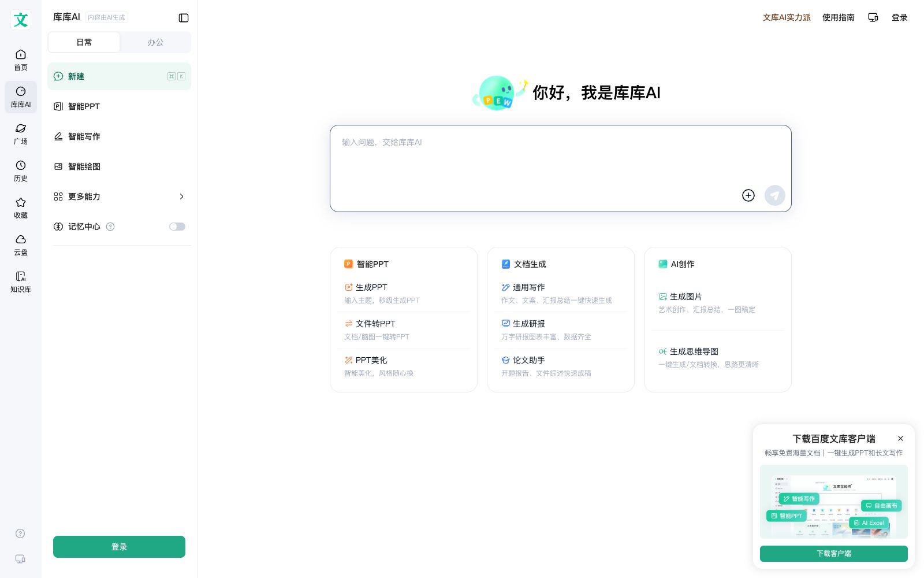Choose 通用写作 option

(x=561, y=293)
